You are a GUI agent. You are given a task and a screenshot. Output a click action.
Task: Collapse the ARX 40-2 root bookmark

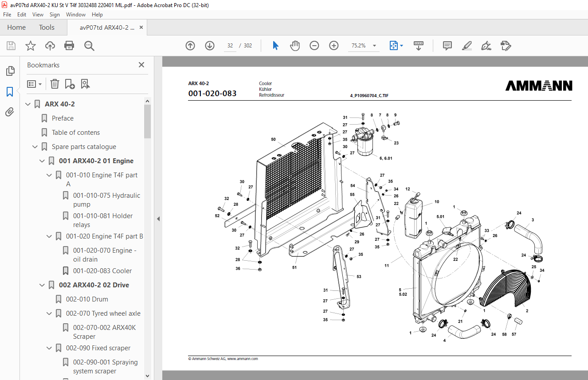pyautogui.click(x=28, y=104)
